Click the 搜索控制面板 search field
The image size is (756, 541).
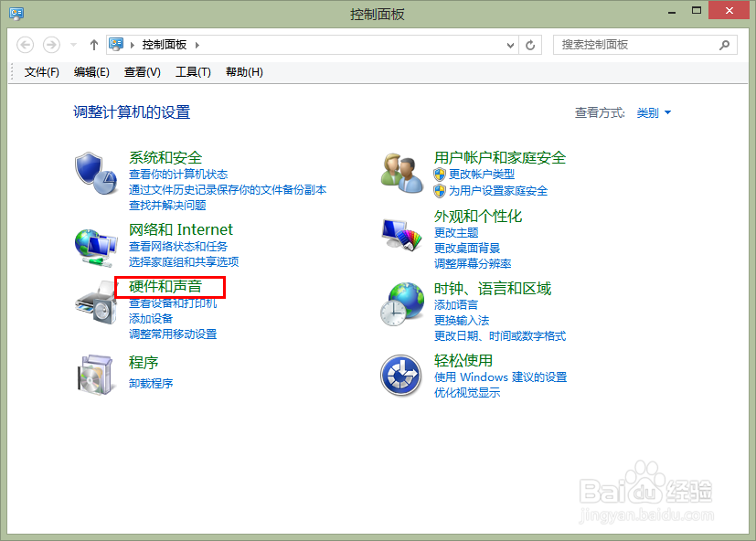[x=645, y=45]
